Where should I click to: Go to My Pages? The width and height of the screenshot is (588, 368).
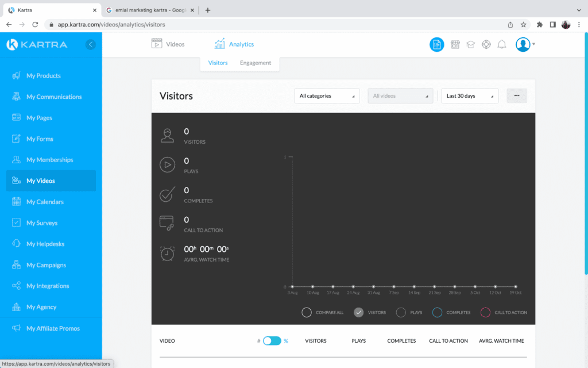pyautogui.click(x=51, y=117)
